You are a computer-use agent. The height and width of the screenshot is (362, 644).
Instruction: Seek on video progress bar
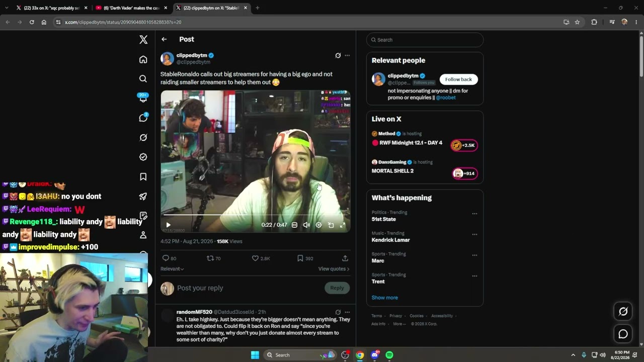256,215
